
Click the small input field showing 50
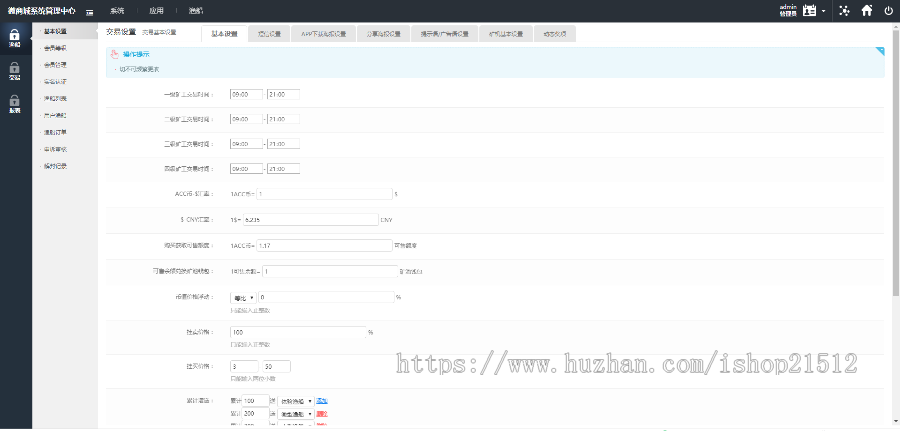click(277, 366)
